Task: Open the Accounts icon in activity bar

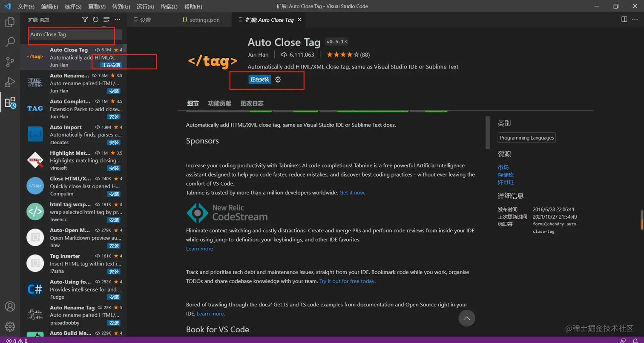Action: point(10,306)
